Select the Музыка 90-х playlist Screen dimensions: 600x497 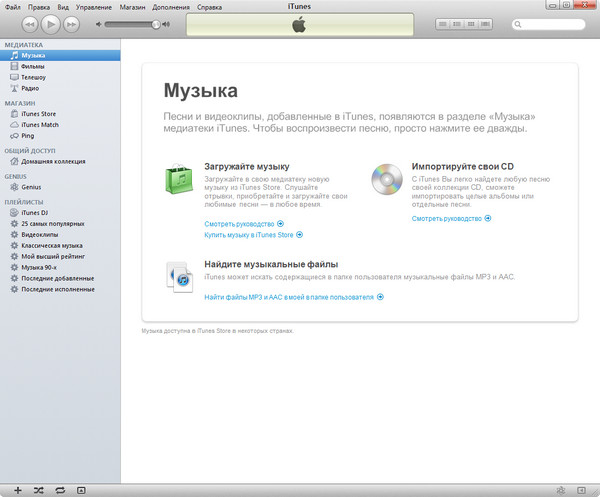coord(60,267)
